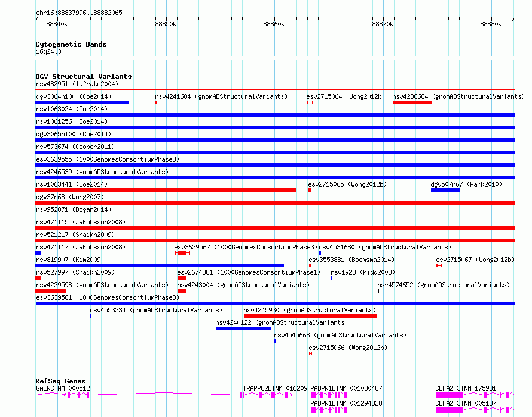
Task: Select the esv3639562 red bar glyph
Action: pyautogui.click(x=182, y=253)
